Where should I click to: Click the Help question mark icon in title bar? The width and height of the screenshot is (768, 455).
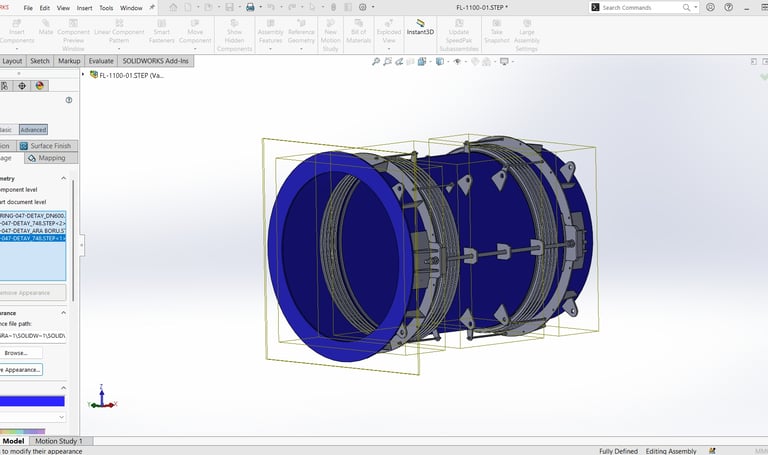(728, 7)
